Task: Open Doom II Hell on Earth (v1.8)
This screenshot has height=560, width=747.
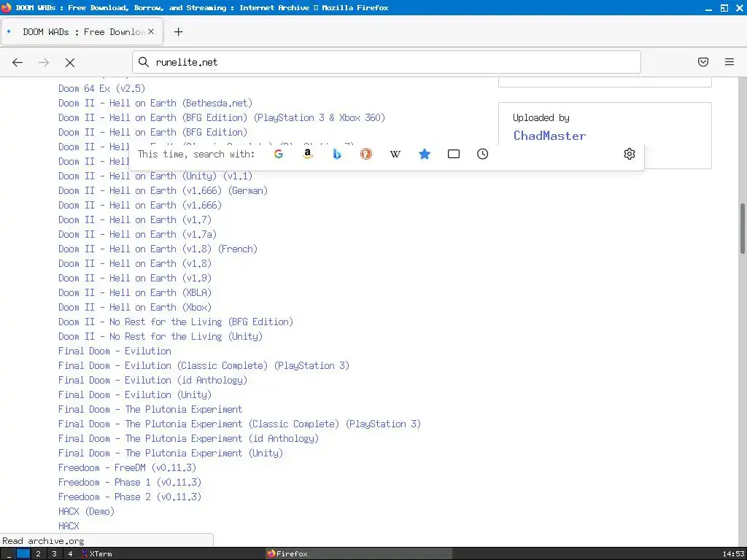Action: coord(135,263)
